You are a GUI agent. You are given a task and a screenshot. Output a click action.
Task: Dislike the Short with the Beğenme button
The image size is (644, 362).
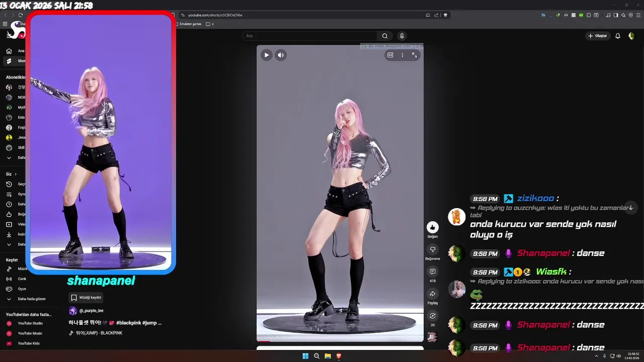(x=433, y=249)
